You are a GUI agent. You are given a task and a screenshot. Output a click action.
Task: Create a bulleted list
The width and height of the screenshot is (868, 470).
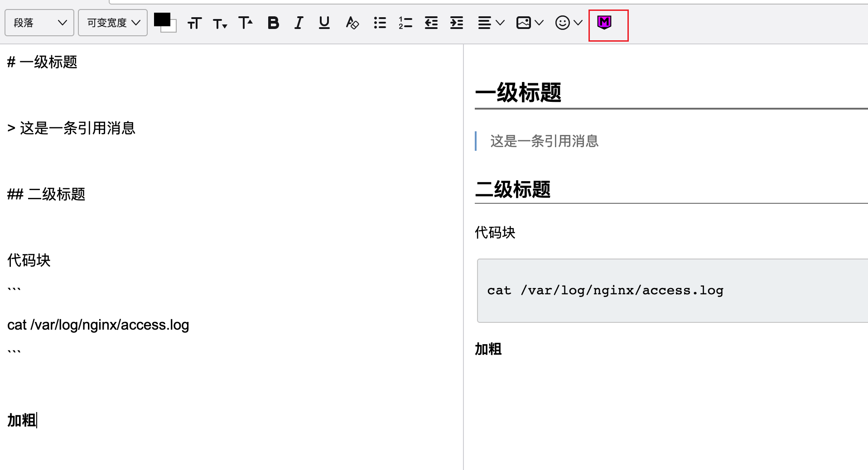click(380, 23)
